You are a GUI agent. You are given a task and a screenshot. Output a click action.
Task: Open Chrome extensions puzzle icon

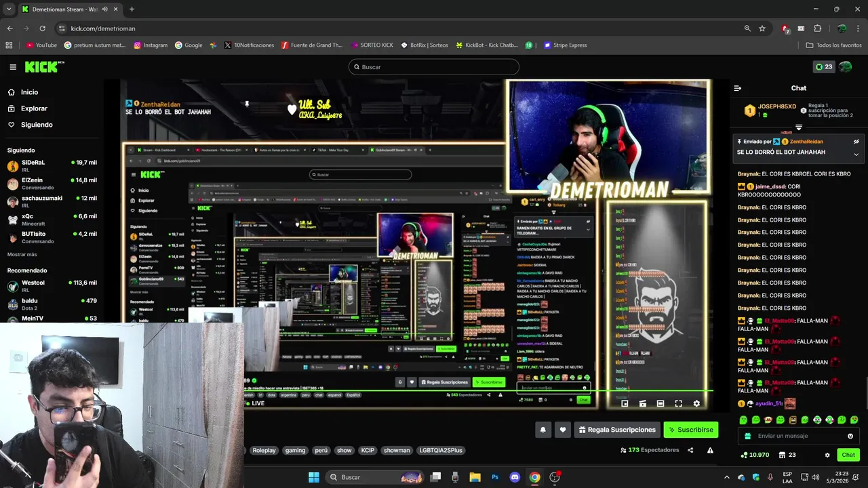point(818,28)
